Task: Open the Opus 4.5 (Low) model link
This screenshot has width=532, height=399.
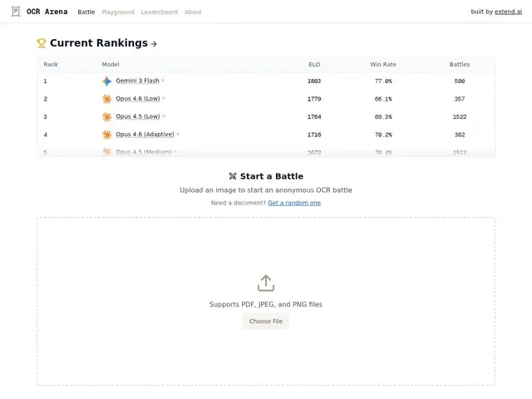Action: 138,116
